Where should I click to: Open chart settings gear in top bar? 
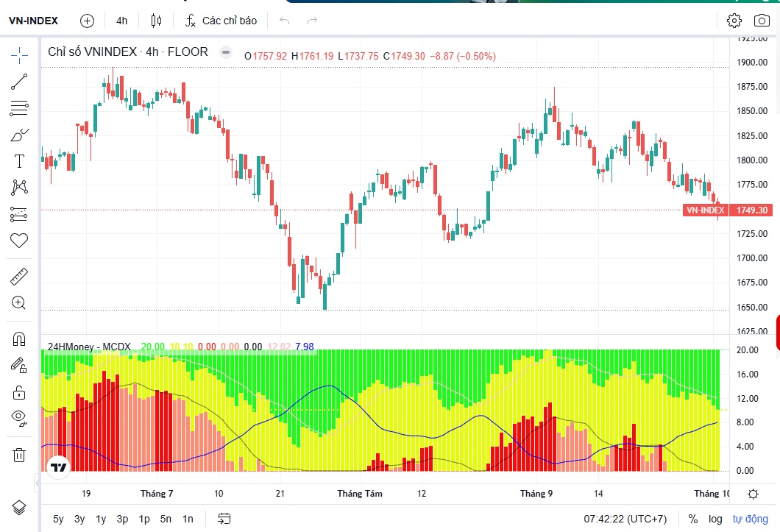pos(734,21)
